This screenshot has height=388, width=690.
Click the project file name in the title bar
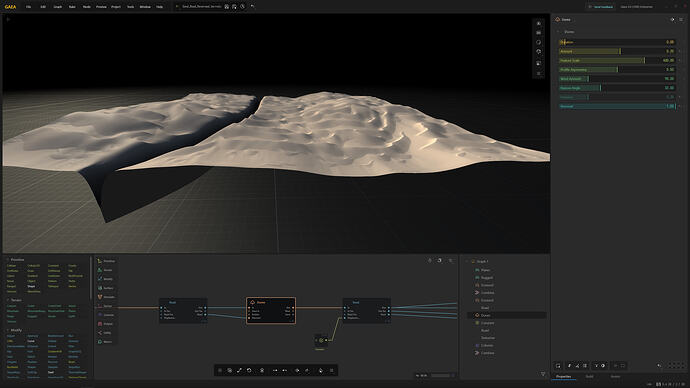[201, 7]
